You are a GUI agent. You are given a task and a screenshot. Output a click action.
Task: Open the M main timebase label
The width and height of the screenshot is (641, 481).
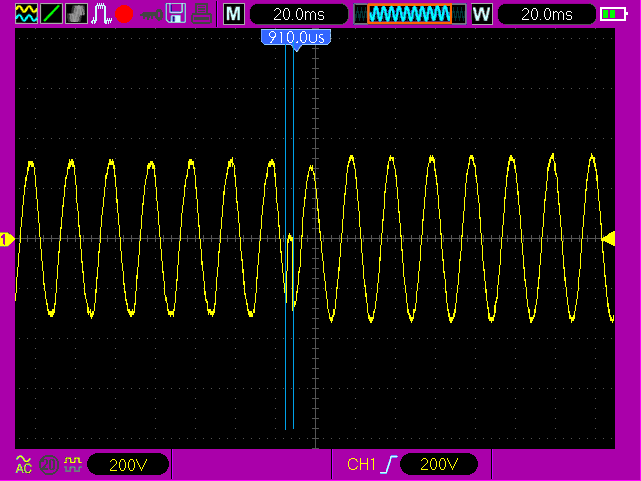click(233, 14)
